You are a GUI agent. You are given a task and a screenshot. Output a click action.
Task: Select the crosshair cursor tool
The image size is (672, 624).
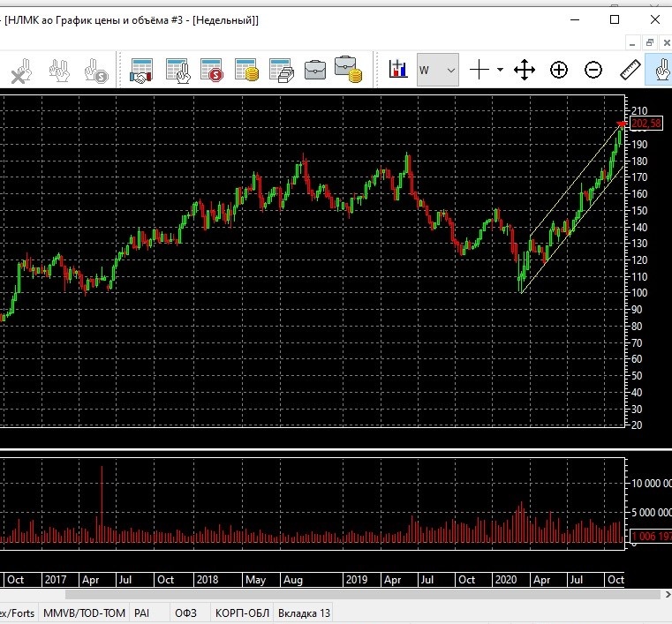point(479,70)
